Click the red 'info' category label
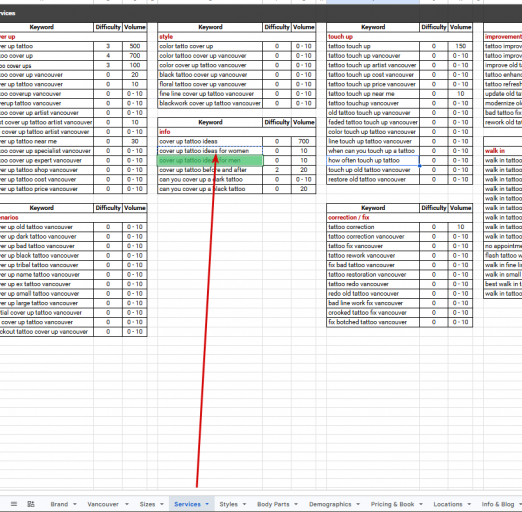 pyautogui.click(x=165, y=132)
